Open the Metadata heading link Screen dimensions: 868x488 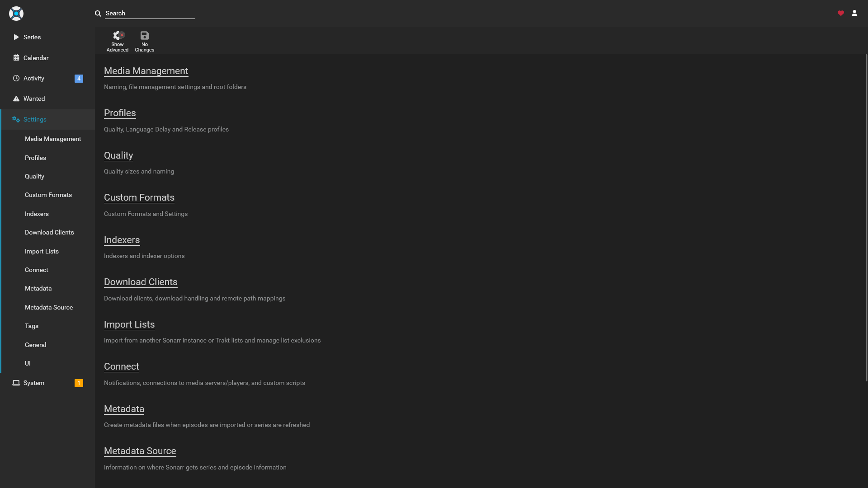click(124, 409)
